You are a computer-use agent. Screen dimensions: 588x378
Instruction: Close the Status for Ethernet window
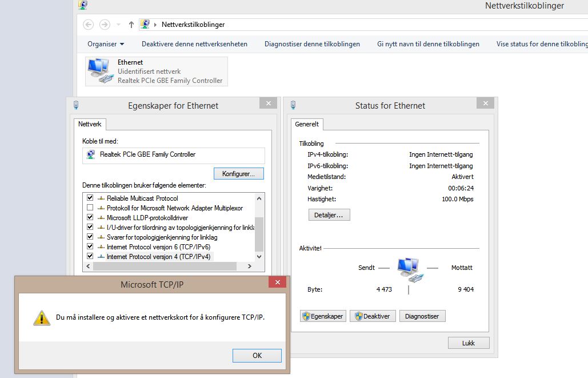coord(485,104)
